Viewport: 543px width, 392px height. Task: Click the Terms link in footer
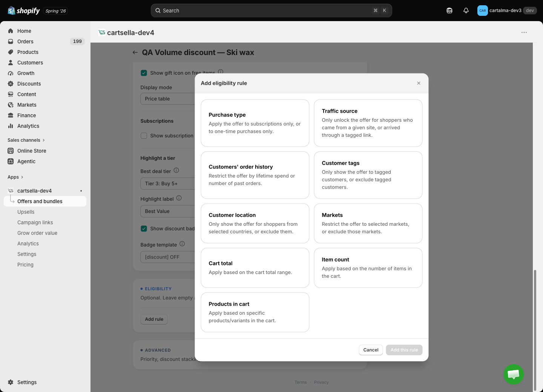click(x=301, y=382)
